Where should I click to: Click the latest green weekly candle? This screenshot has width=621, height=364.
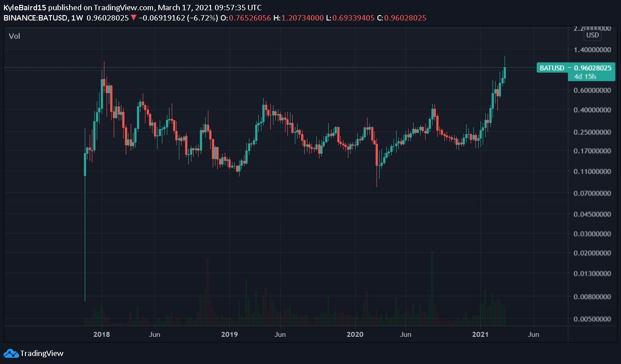pyautogui.click(x=505, y=73)
